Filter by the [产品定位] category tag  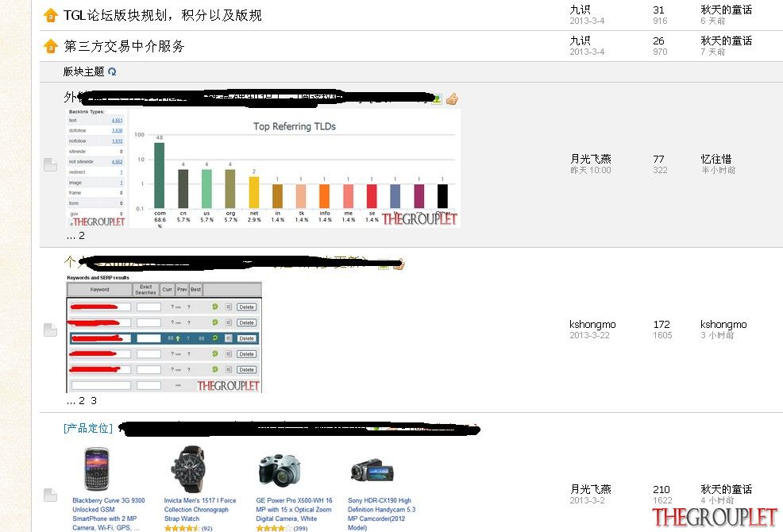(88, 428)
